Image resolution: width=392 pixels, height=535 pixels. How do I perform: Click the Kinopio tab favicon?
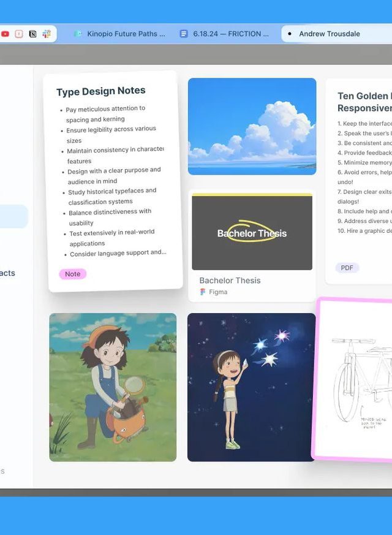click(78, 34)
